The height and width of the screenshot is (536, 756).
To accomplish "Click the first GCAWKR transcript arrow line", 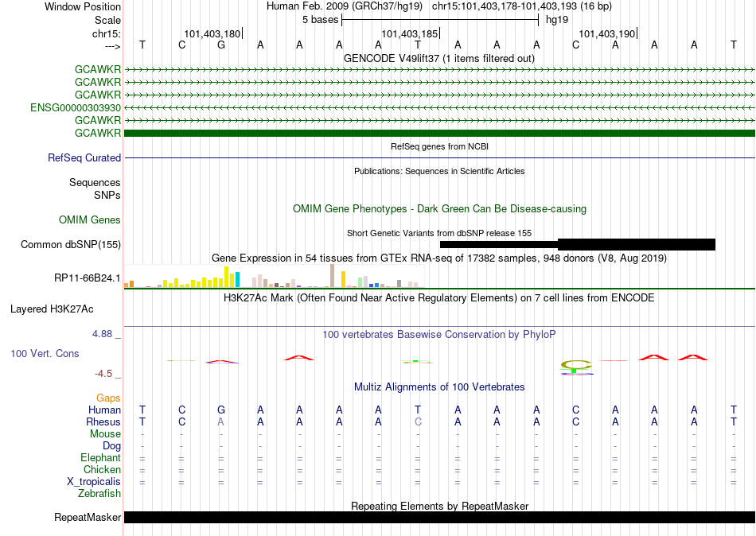I will (439, 70).
